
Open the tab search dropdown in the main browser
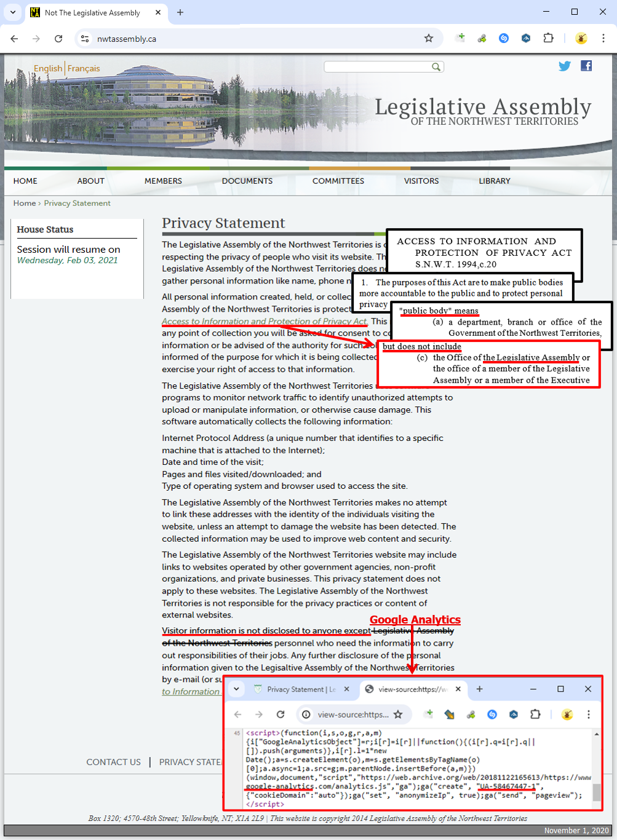coord(13,12)
